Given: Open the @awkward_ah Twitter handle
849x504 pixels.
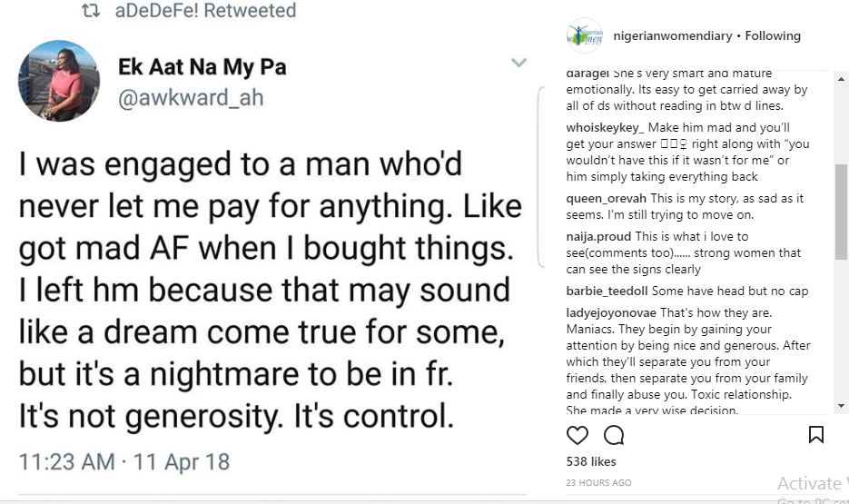Looking at the screenshot, I should (x=191, y=97).
